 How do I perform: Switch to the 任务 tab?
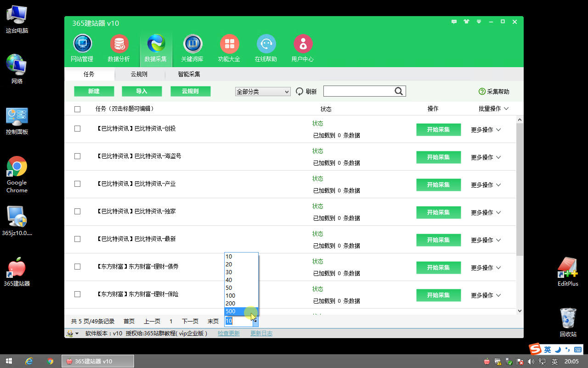(89, 74)
